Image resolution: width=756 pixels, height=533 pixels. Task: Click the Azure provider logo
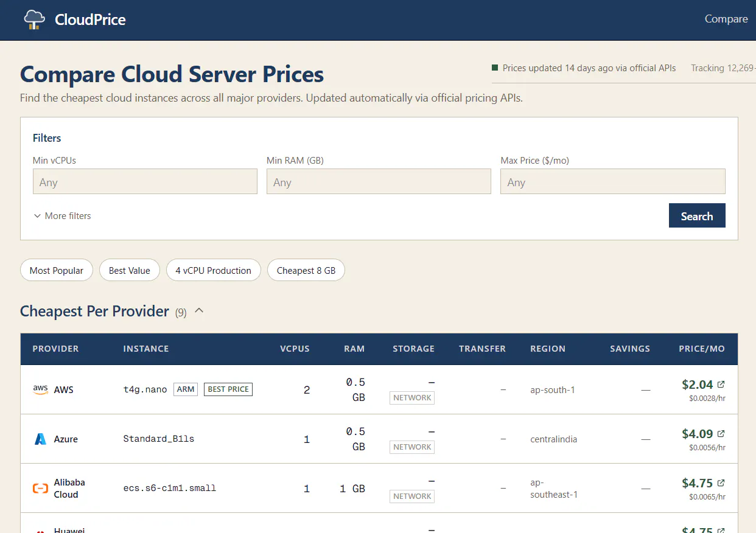tap(40, 439)
